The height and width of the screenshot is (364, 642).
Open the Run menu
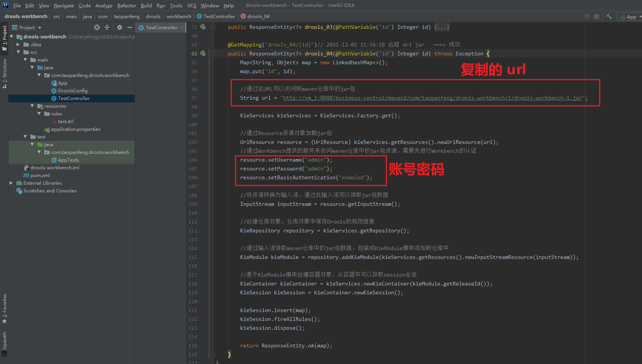pyautogui.click(x=160, y=5)
